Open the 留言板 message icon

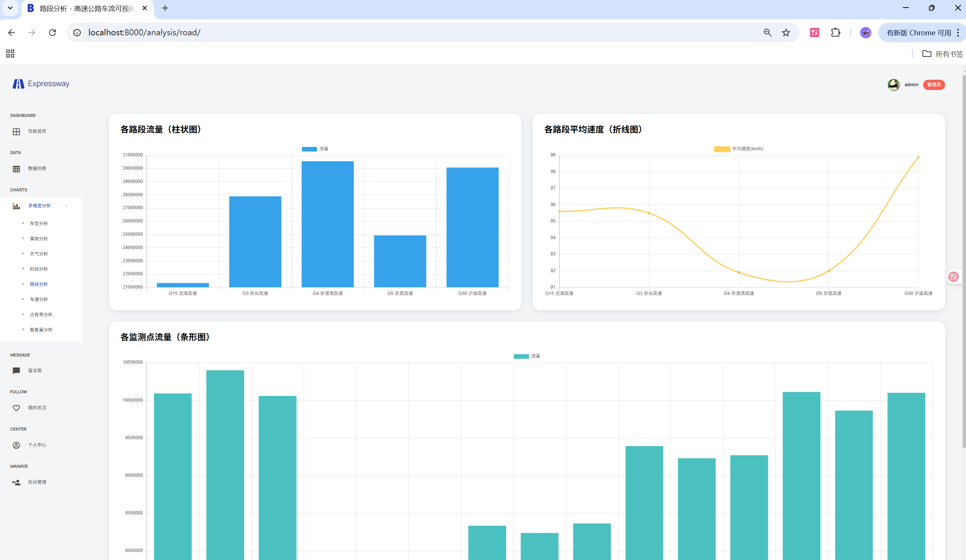coord(16,371)
